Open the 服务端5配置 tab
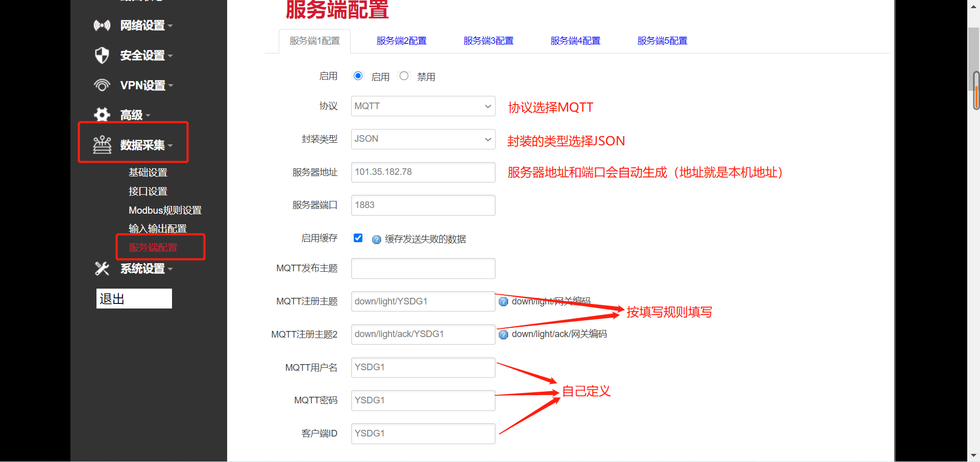Image resolution: width=980 pixels, height=462 pixels. pyautogui.click(x=662, y=41)
